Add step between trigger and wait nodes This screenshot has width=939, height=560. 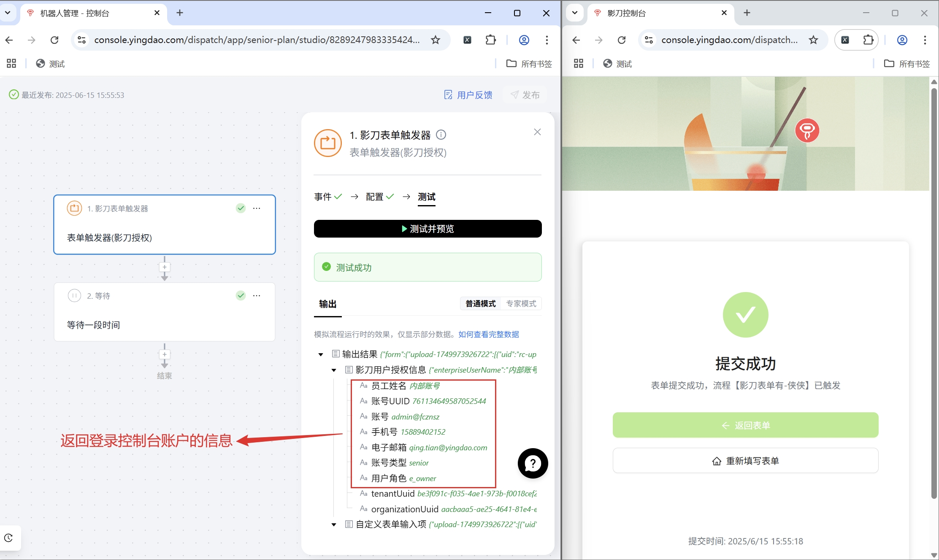coord(165,267)
